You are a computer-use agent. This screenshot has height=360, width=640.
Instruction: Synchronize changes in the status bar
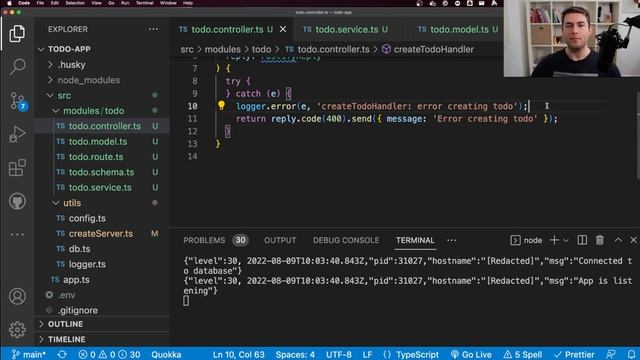(x=62, y=354)
